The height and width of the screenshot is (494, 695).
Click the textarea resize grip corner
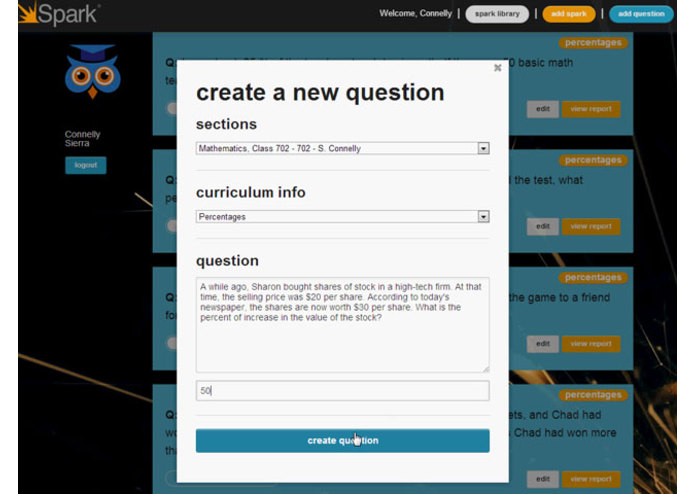coord(486,369)
